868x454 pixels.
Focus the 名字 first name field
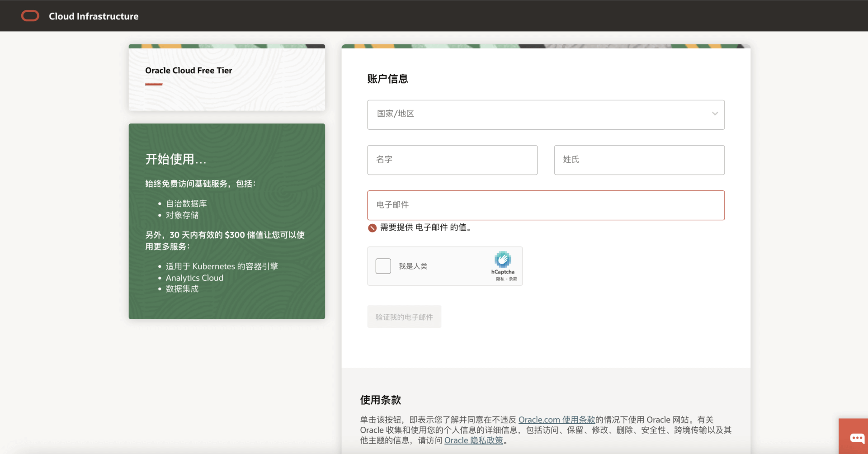tap(452, 160)
